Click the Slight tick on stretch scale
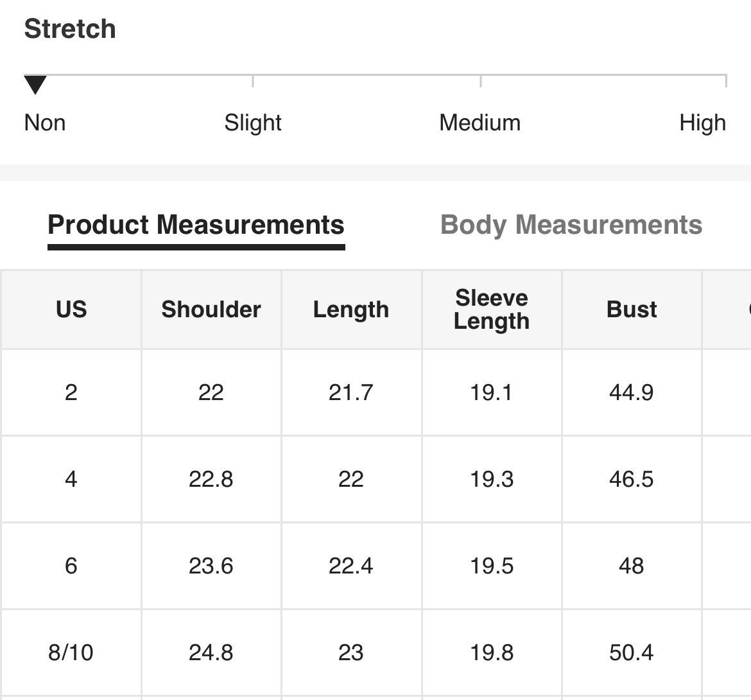This screenshot has height=700, width=751. click(x=253, y=80)
